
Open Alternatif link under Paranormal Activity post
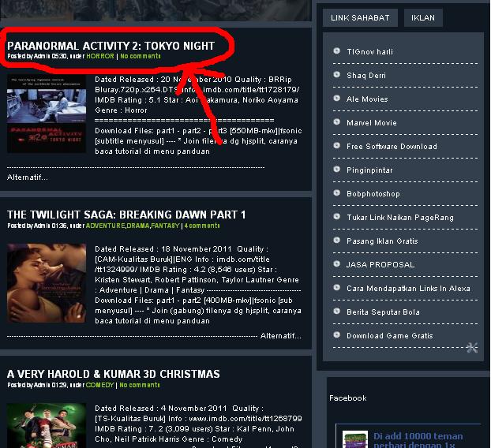[x=28, y=177]
